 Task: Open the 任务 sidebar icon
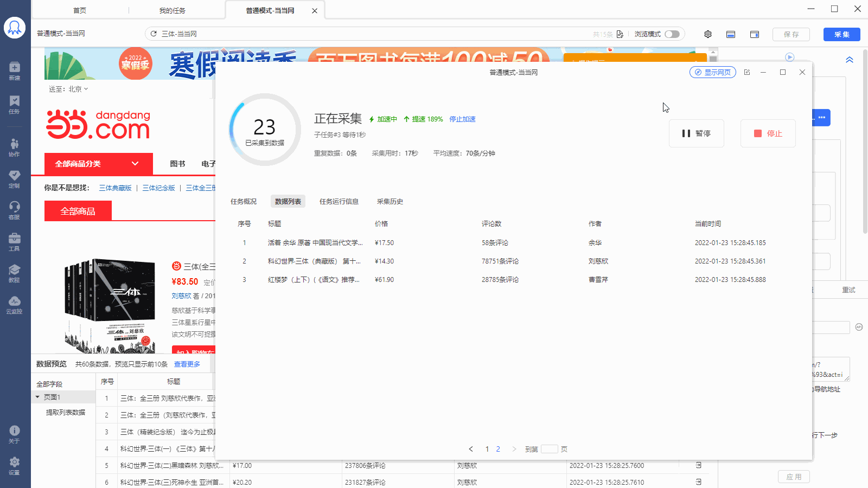(x=15, y=105)
